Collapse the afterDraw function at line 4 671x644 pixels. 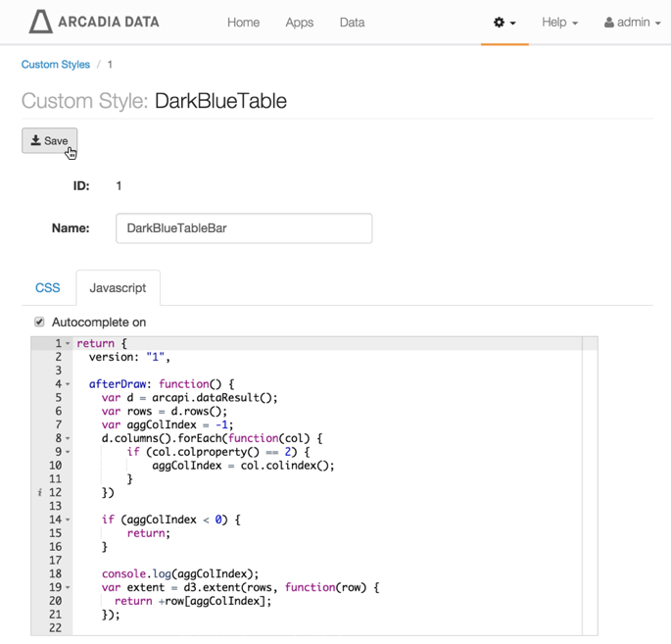pos(68,384)
